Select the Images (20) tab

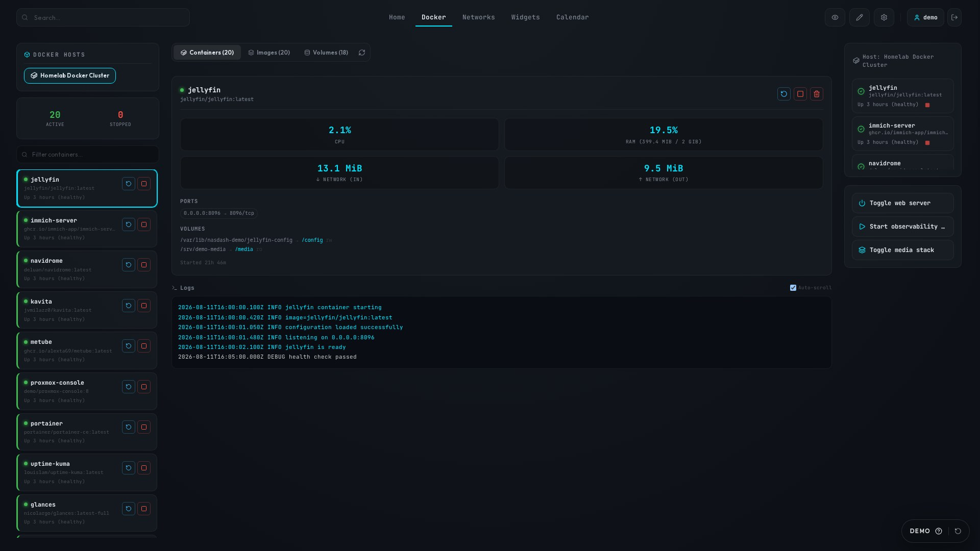tap(269, 53)
